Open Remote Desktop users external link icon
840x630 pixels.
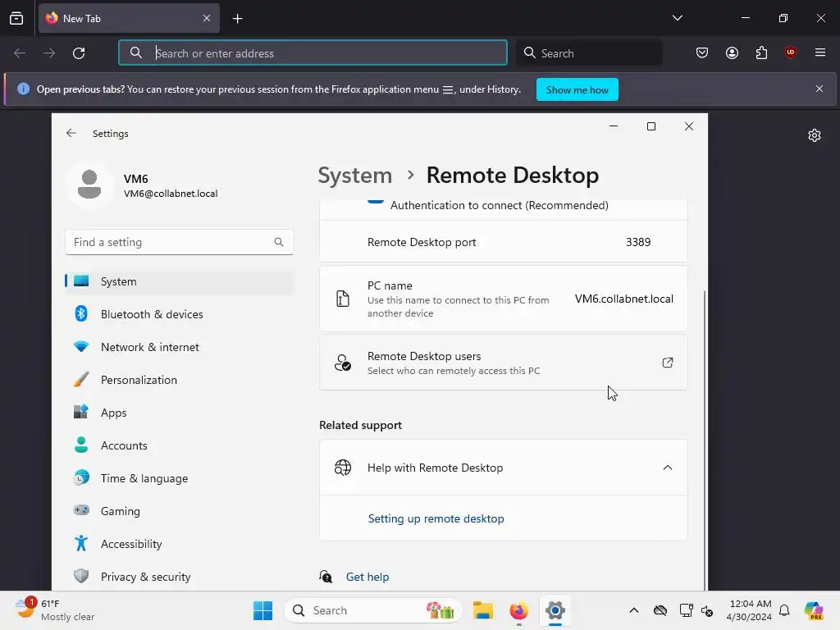[668, 363]
